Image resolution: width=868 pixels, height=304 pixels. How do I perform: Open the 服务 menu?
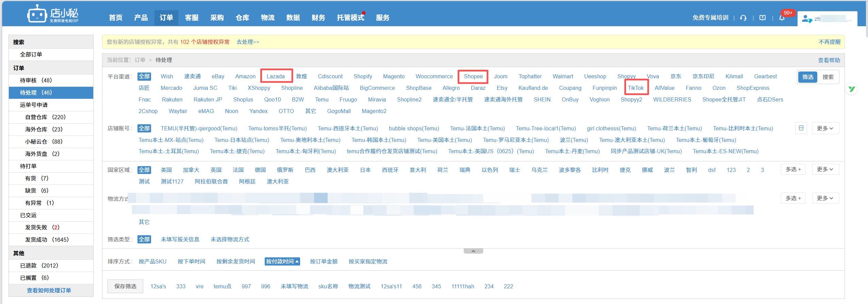tap(382, 18)
